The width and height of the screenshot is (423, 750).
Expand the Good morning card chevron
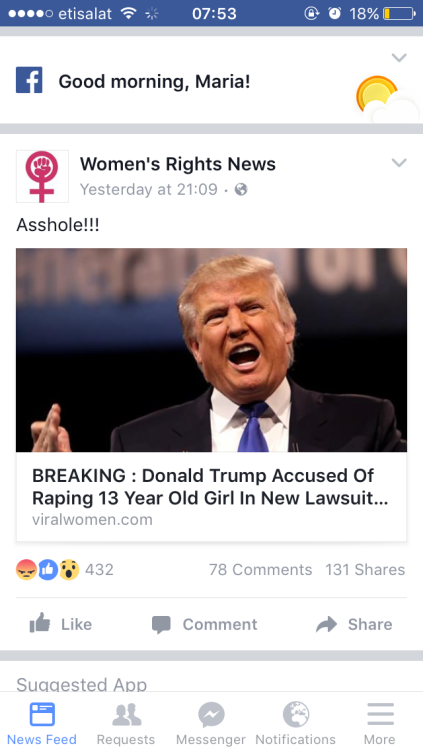point(399,57)
